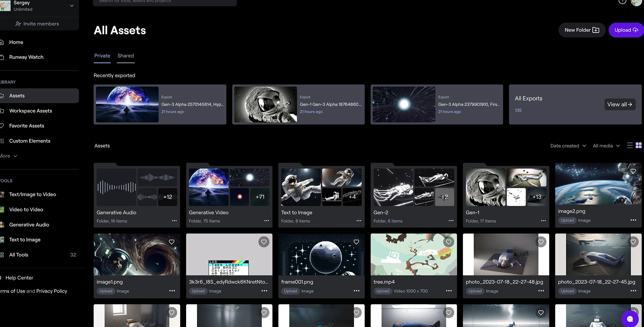Screen dimensions: 644x327
Task: Open options for 3k3r6_l8S file
Action: click(264, 291)
